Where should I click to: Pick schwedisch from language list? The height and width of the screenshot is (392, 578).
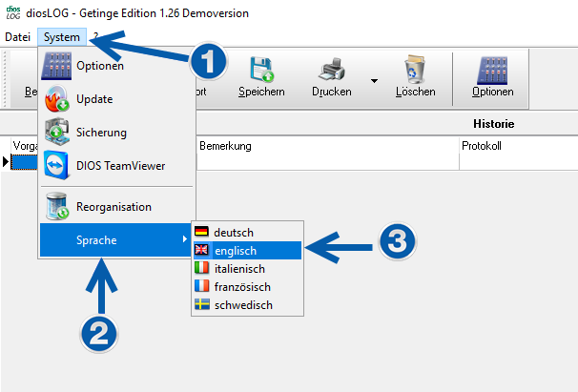[x=242, y=304]
